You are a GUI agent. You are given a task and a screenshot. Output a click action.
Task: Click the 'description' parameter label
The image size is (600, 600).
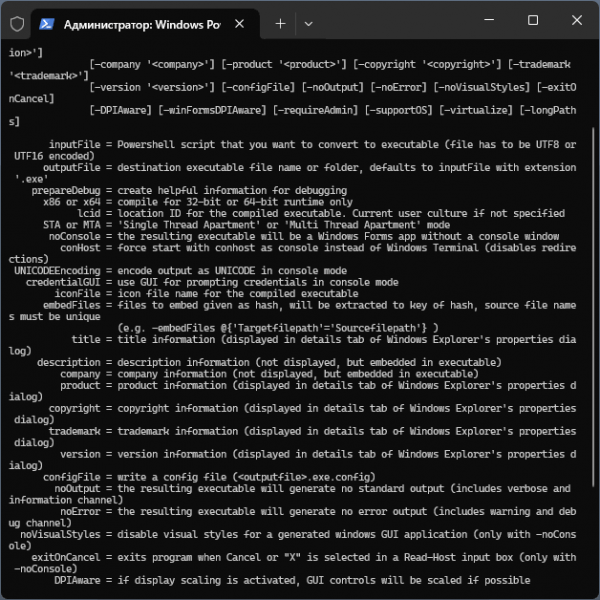coord(69,362)
